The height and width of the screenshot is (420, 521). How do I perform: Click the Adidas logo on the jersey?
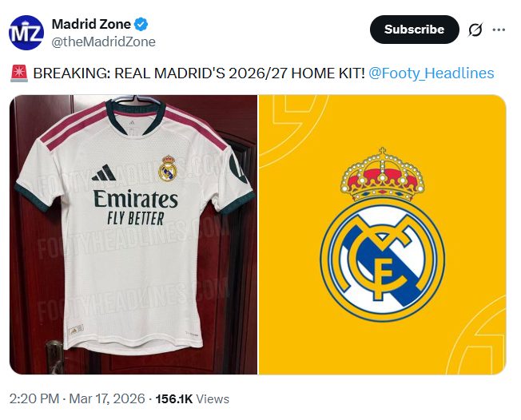pos(104,172)
